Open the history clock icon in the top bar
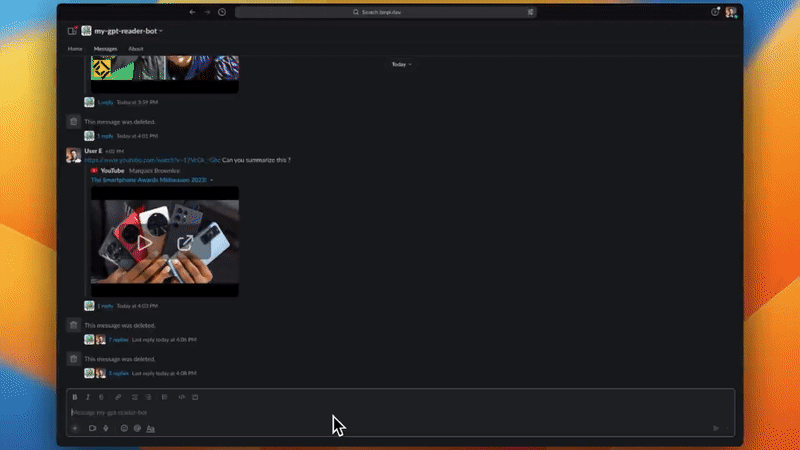Screen dimensions: 800x450 coord(222,12)
